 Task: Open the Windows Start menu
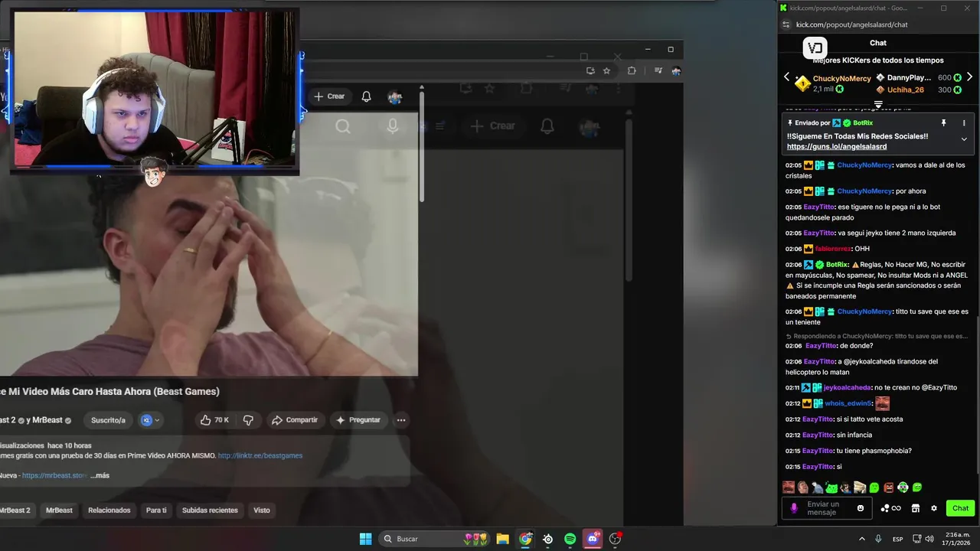(x=365, y=539)
